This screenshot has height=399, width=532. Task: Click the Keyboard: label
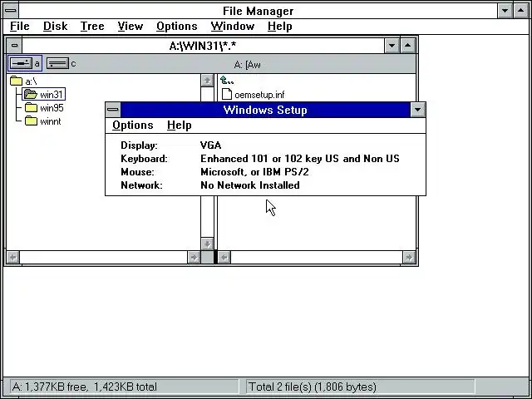[x=144, y=159]
